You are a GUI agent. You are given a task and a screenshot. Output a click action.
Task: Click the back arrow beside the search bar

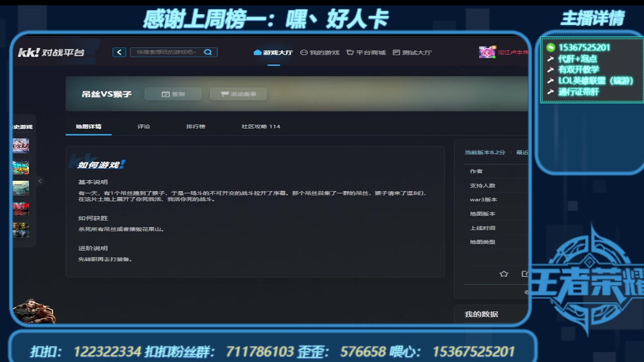coord(119,52)
